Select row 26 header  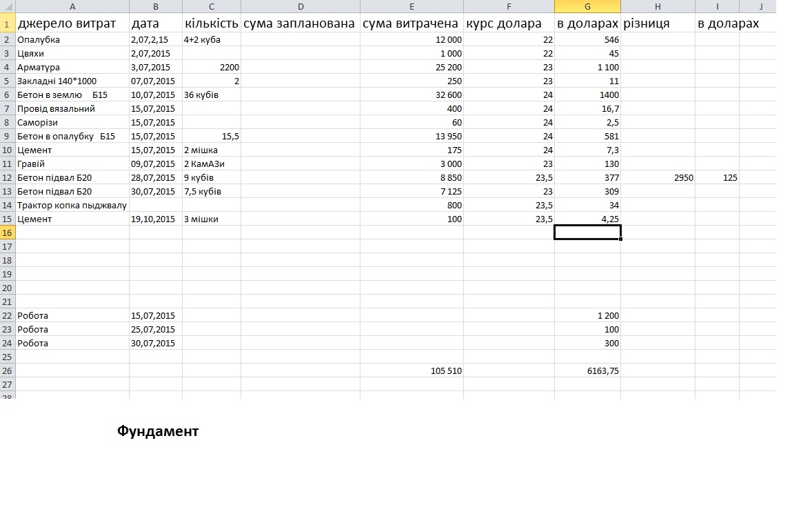coord(8,370)
